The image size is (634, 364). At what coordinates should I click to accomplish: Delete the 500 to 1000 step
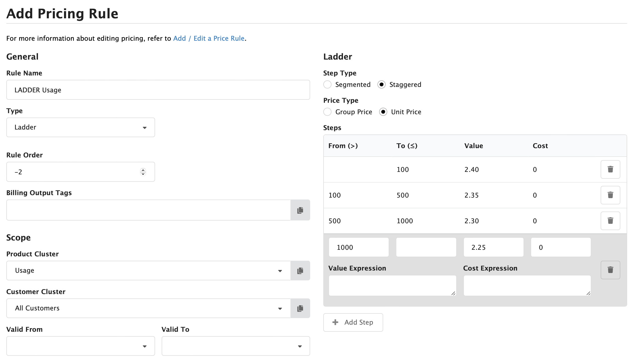click(610, 221)
